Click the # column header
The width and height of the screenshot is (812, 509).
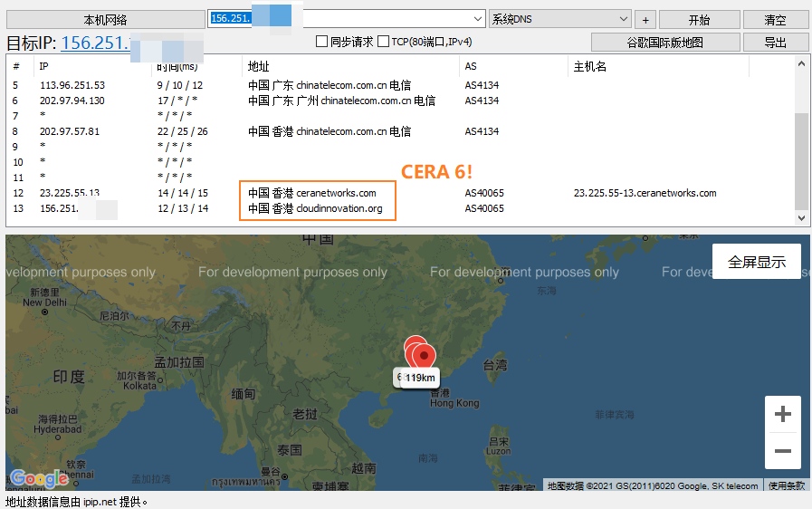pyautogui.click(x=16, y=66)
